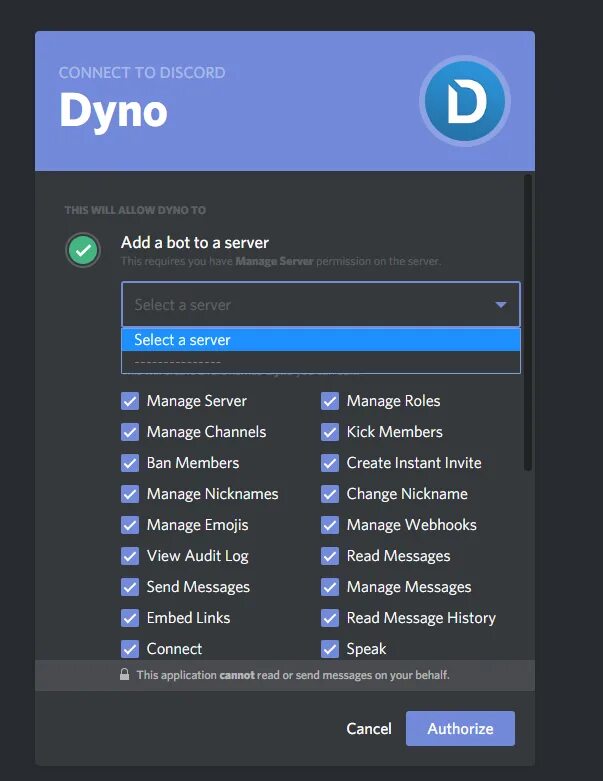Uncheck the Manage Emojis permission

tap(130, 524)
